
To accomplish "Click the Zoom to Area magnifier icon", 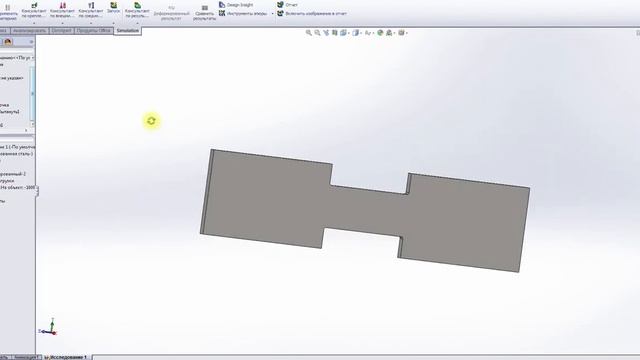I will pyautogui.click(x=317, y=33).
